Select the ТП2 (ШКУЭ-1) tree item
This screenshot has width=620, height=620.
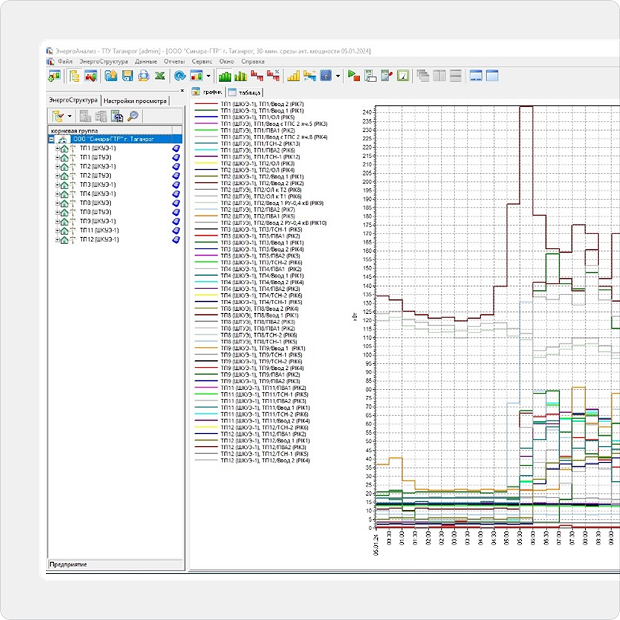click(98, 166)
